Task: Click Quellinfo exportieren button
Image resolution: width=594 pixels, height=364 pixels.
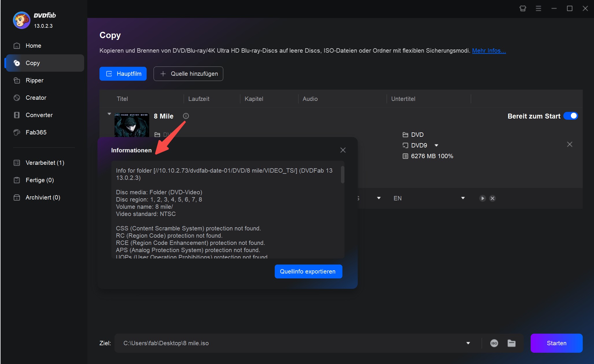Action: point(308,271)
